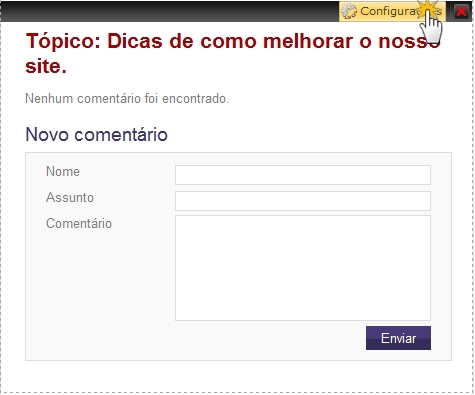Click the 'Novo comentário' section heading
The height and width of the screenshot is (395, 475).
coord(96,134)
